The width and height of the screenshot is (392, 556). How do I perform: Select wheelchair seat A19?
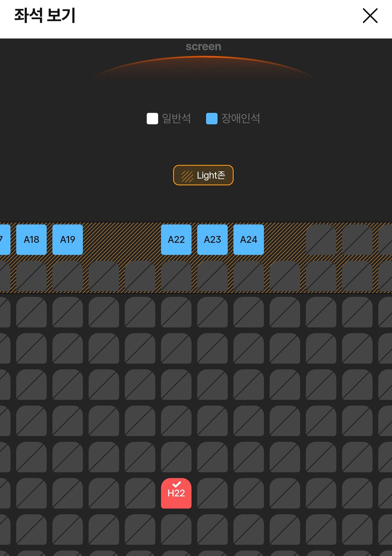pyautogui.click(x=68, y=240)
